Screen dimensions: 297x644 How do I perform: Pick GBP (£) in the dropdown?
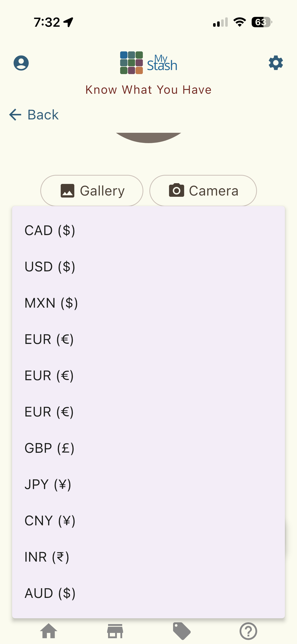[49, 448]
